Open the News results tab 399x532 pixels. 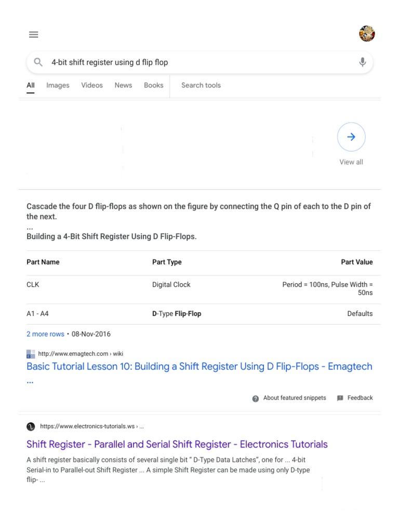click(123, 85)
